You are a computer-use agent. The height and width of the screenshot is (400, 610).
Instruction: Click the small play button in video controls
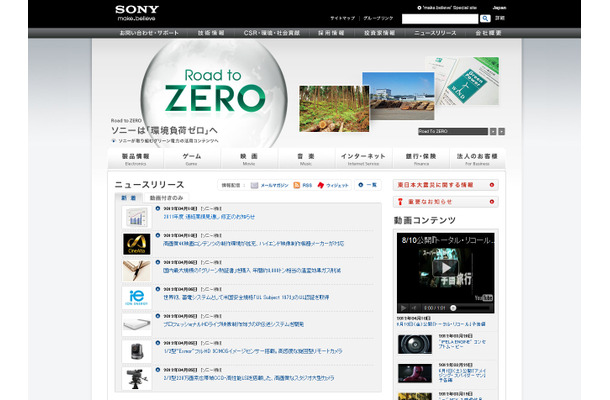[x=403, y=308]
